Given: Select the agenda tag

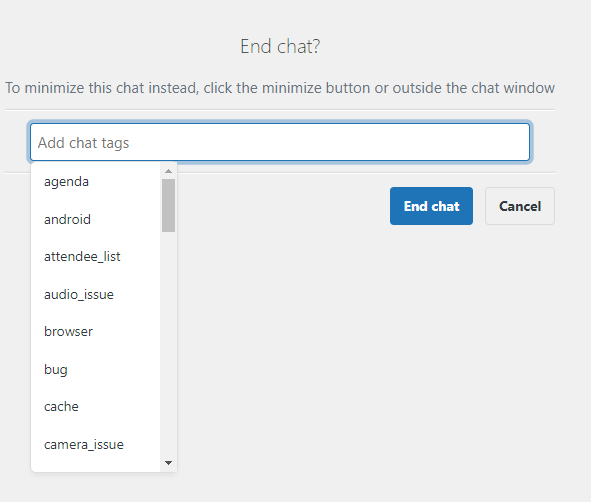Looking at the screenshot, I should pos(96,182).
